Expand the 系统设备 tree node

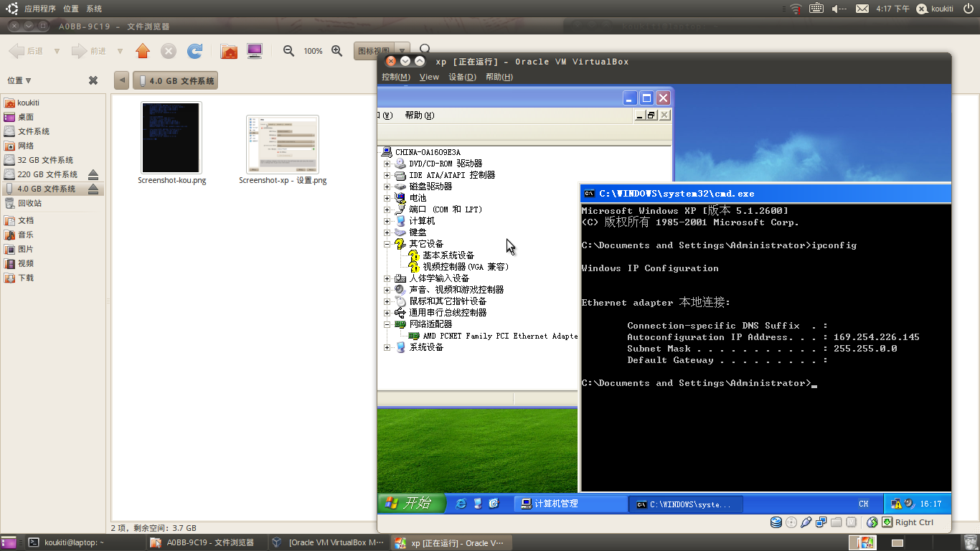click(387, 347)
